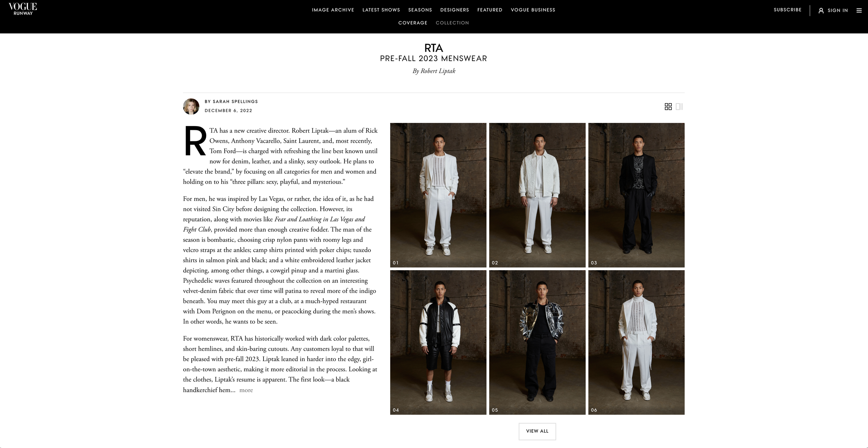Open the Seasons menu
This screenshot has width=868, height=448.
(x=420, y=10)
